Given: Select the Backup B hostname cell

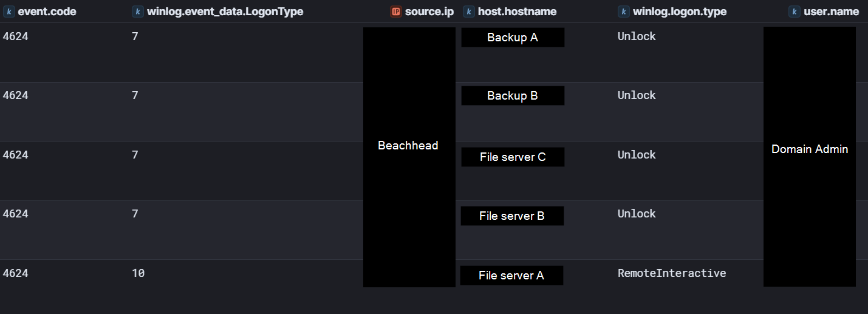Looking at the screenshot, I should [513, 96].
